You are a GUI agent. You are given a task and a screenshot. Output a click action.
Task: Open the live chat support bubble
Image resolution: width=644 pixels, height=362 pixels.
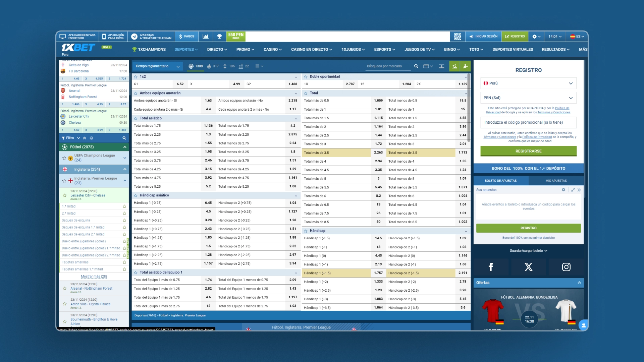point(583,325)
